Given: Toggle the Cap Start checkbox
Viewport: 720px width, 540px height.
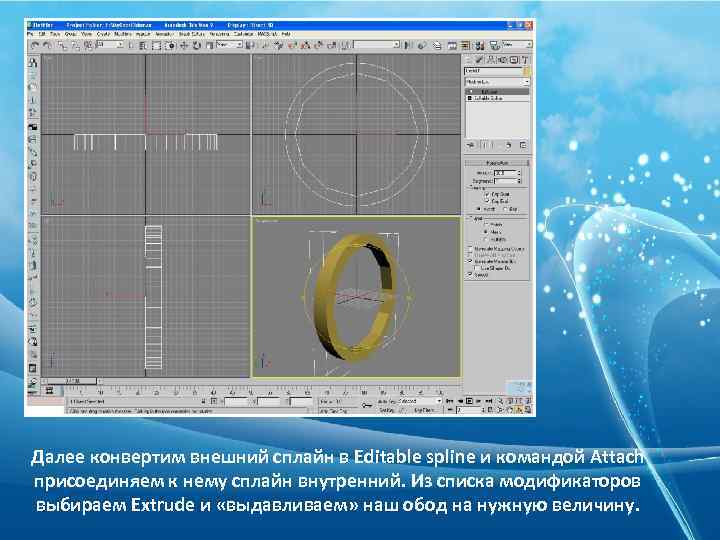Looking at the screenshot, I should [x=487, y=194].
